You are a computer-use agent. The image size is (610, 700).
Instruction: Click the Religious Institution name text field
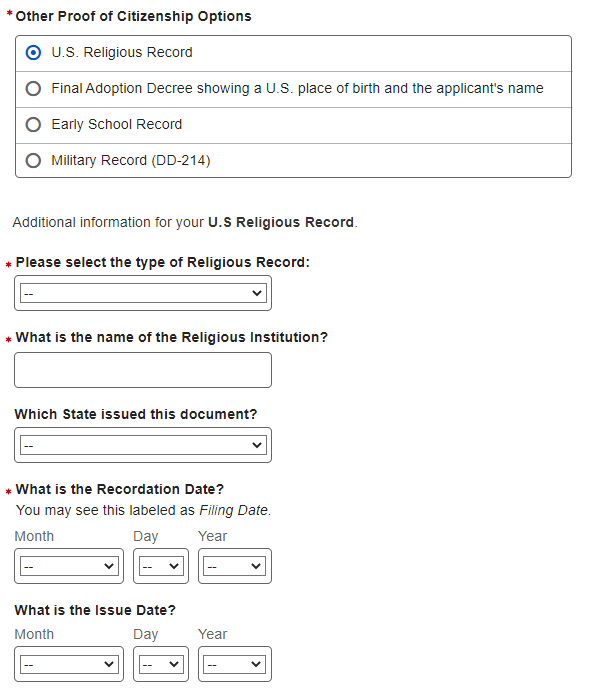coord(143,370)
